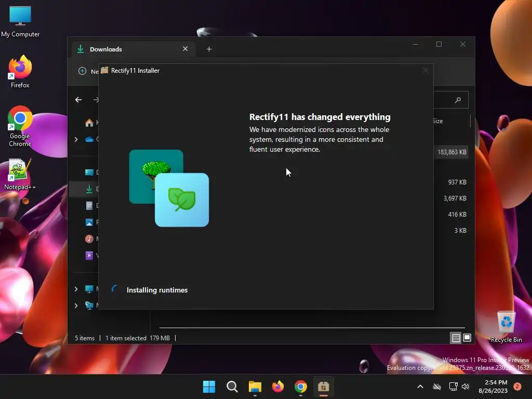The width and height of the screenshot is (532, 399).
Task: Open the Windows Start menu
Action: point(209,387)
